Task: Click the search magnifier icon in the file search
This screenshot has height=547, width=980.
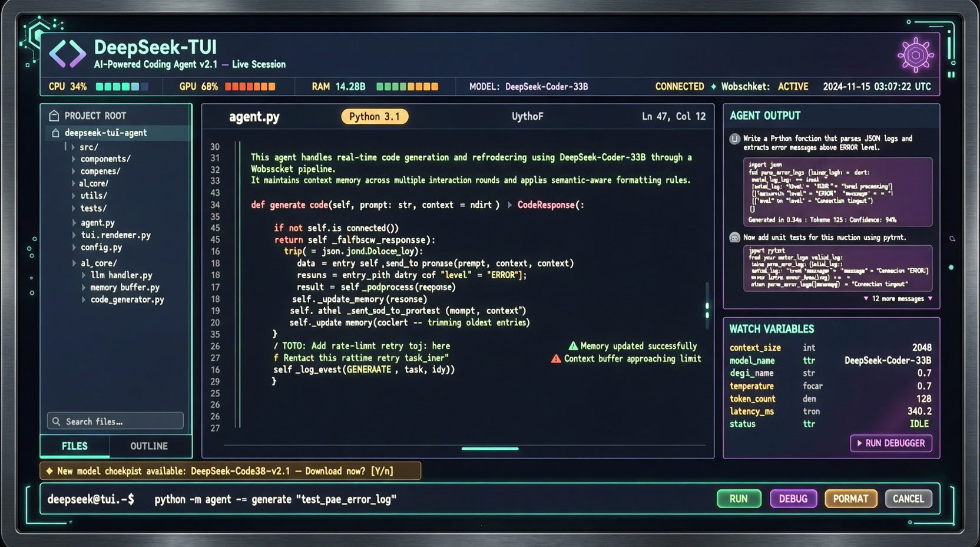Action: click(57, 421)
